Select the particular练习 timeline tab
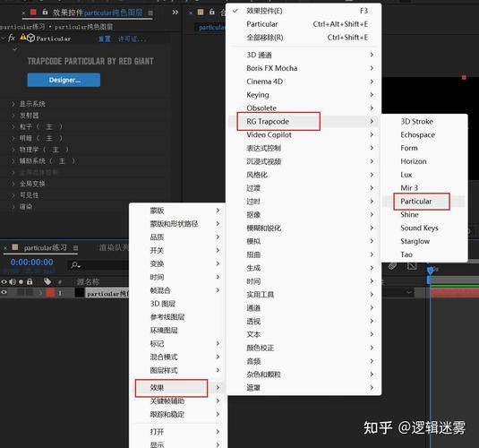Image resolution: width=479 pixels, height=448 pixels. coord(45,247)
